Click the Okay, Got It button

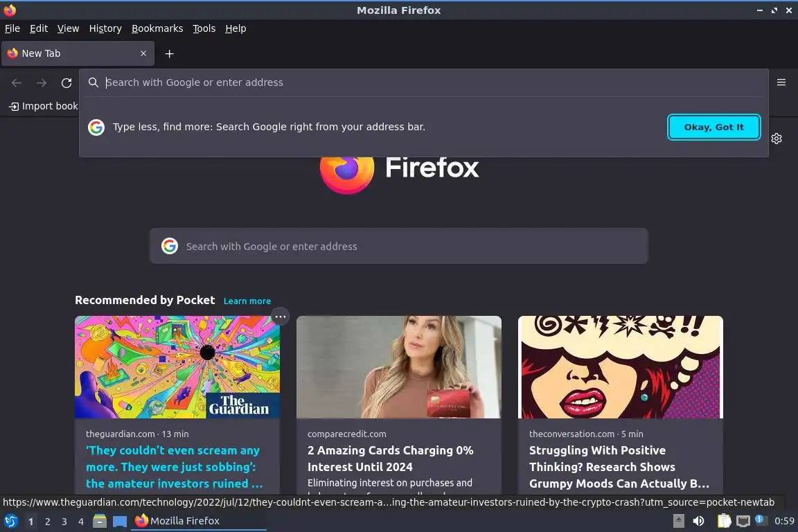coord(713,127)
